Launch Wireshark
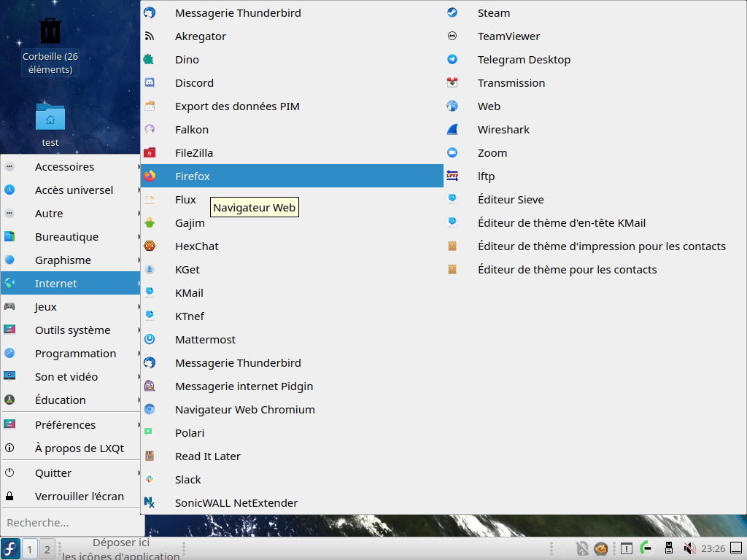 click(x=595, y=130)
